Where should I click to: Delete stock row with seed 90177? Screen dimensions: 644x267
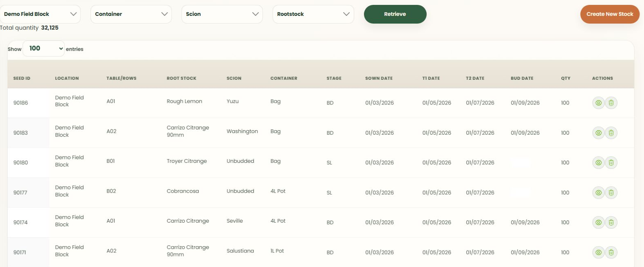pos(611,193)
